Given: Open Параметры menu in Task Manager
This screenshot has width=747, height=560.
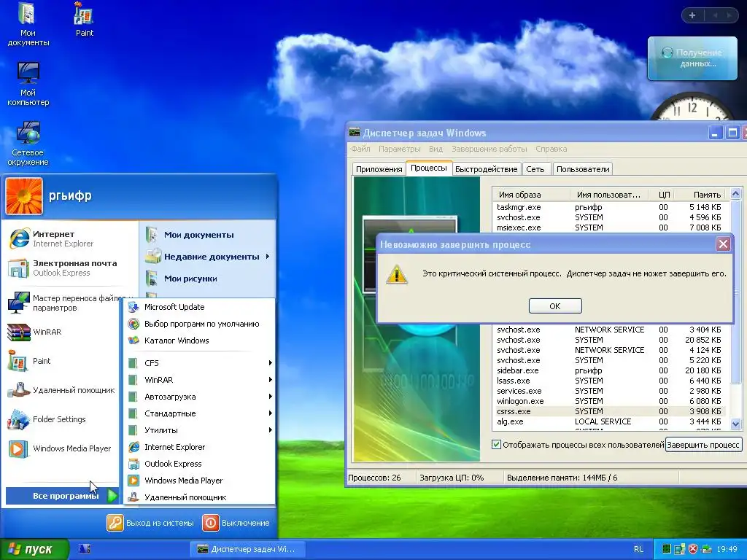Looking at the screenshot, I should [399, 149].
